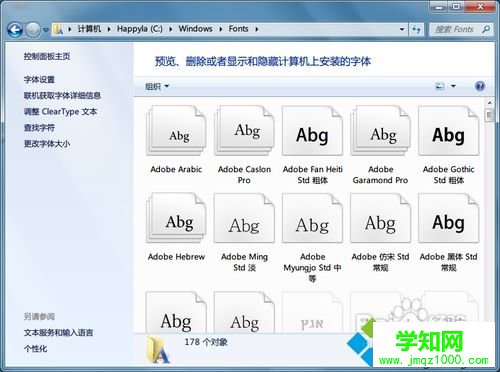
Task: Select Adobe Myungjo Std font icon
Action: tap(312, 218)
